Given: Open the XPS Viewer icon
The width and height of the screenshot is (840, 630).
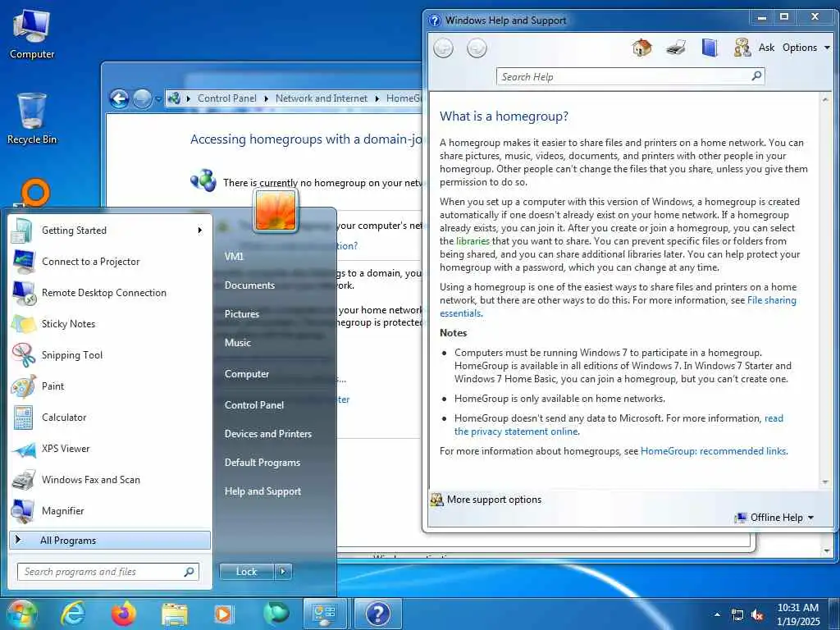Looking at the screenshot, I should coord(24,449).
